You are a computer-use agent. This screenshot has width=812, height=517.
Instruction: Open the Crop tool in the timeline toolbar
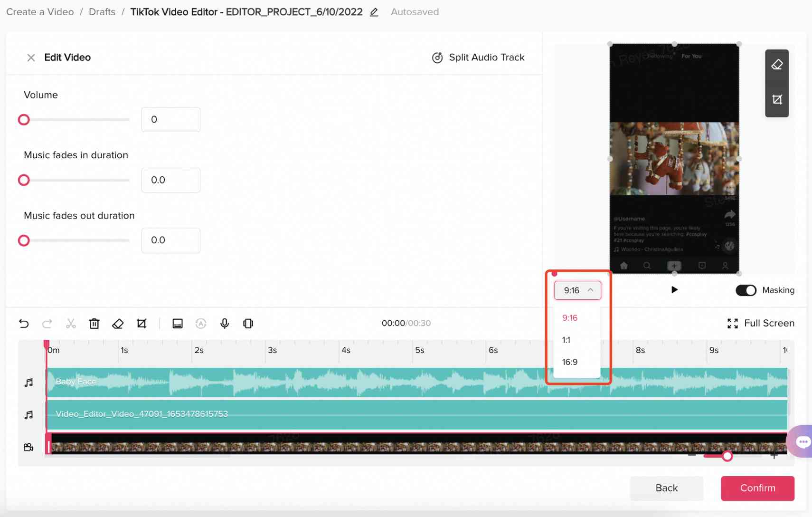(142, 324)
